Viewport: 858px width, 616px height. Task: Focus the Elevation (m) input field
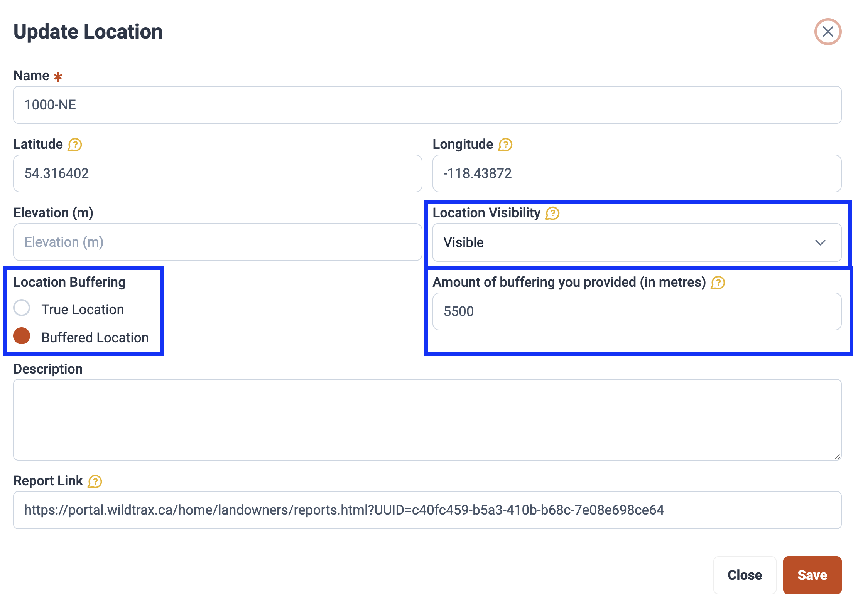click(218, 242)
